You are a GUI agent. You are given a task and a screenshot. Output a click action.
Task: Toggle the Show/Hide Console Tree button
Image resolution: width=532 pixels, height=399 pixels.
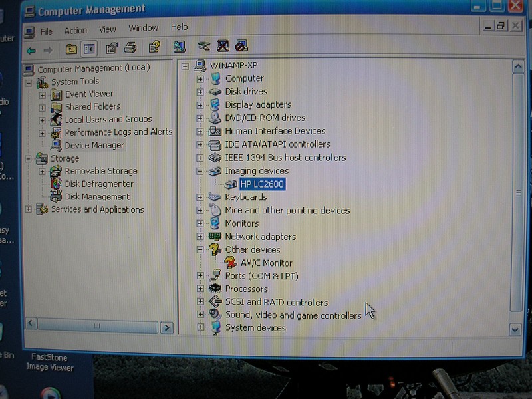click(x=89, y=49)
